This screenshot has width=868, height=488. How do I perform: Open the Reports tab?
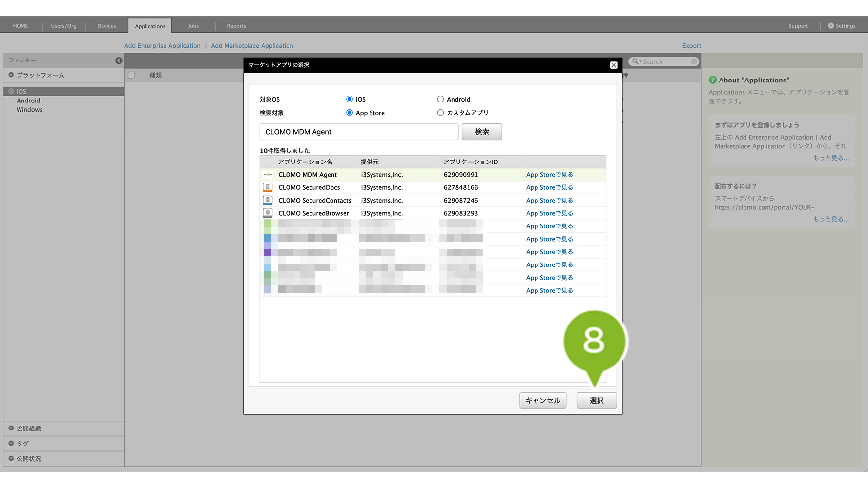tap(236, 26)
